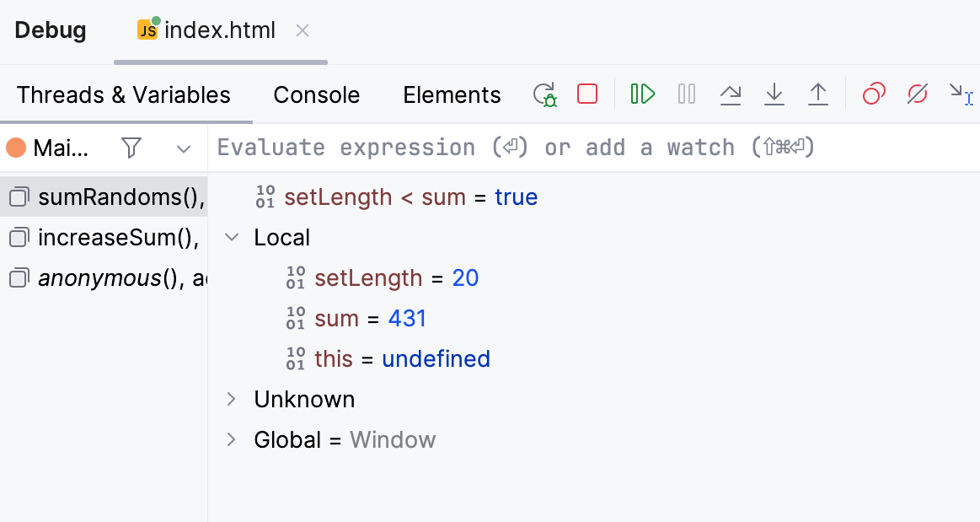Click the Rerun debug session icon
Screen dimensions: 980x522
tap(545, 94)
